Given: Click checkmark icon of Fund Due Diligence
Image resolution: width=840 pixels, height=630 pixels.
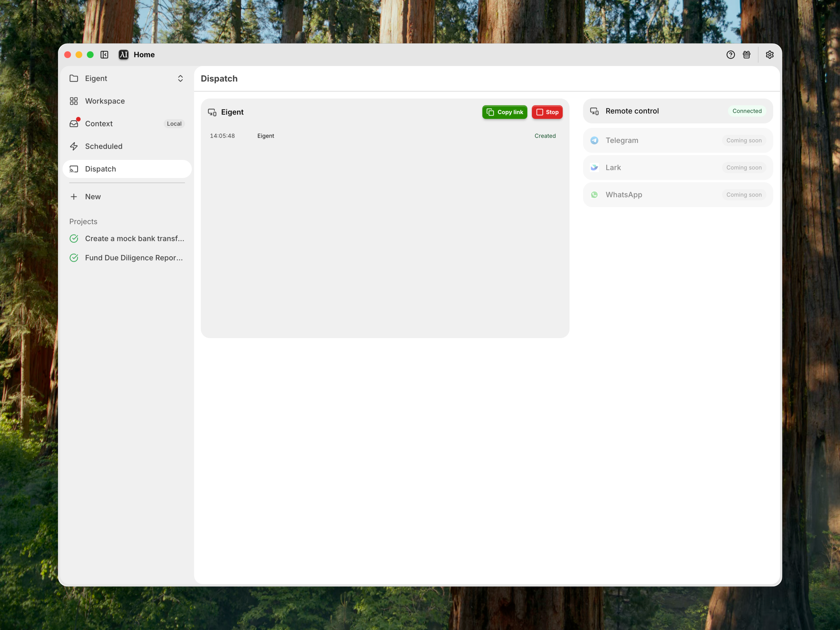Looking at the screenshot, I should pos(74,258).
